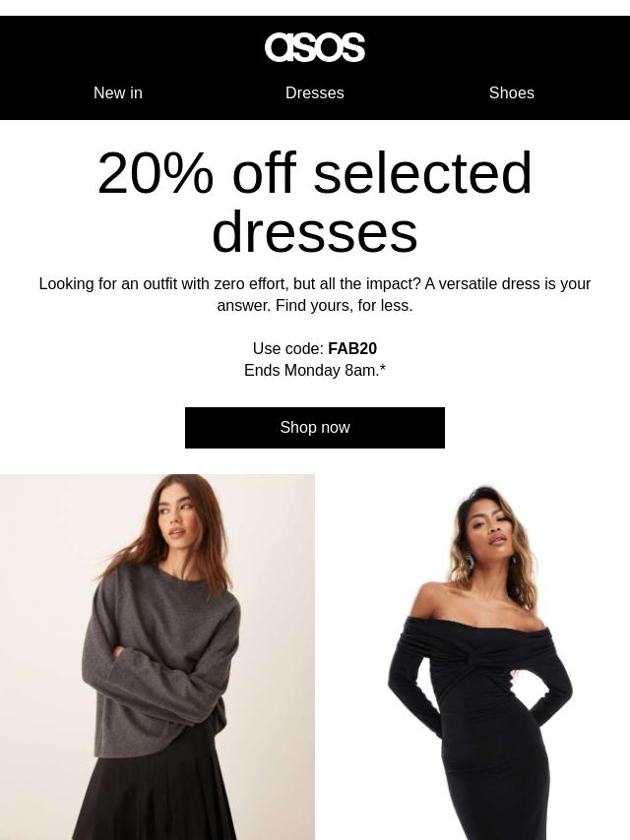Viewport: 630px width, 840px height.
Task: Click the '20%' text in headline
Action: (156, 173)
